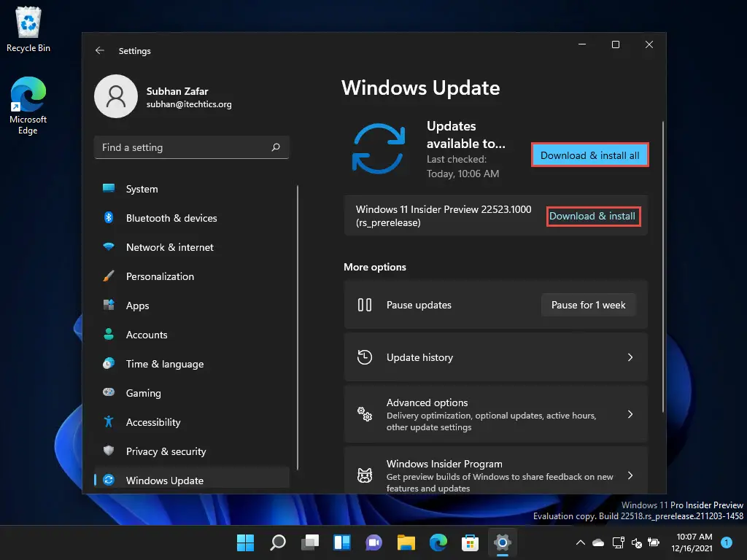The image size is (747, 560).
Task: Click the Update history clock icon
Action: click(365, 357)
